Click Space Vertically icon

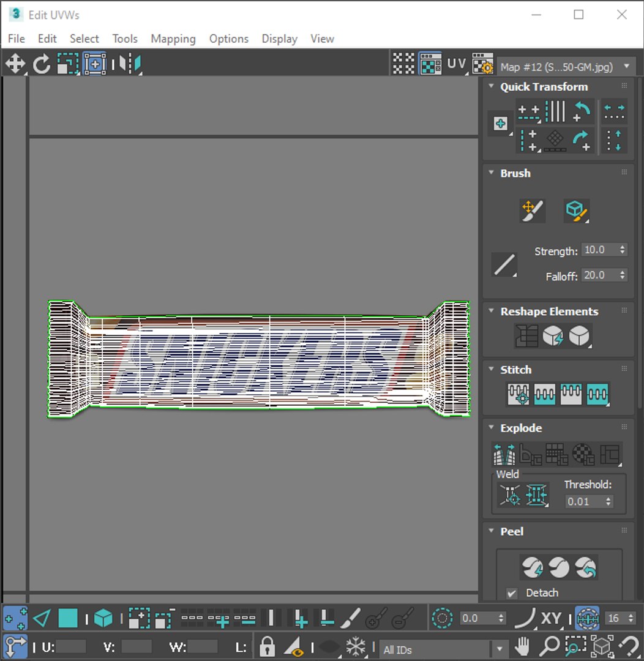614,140
